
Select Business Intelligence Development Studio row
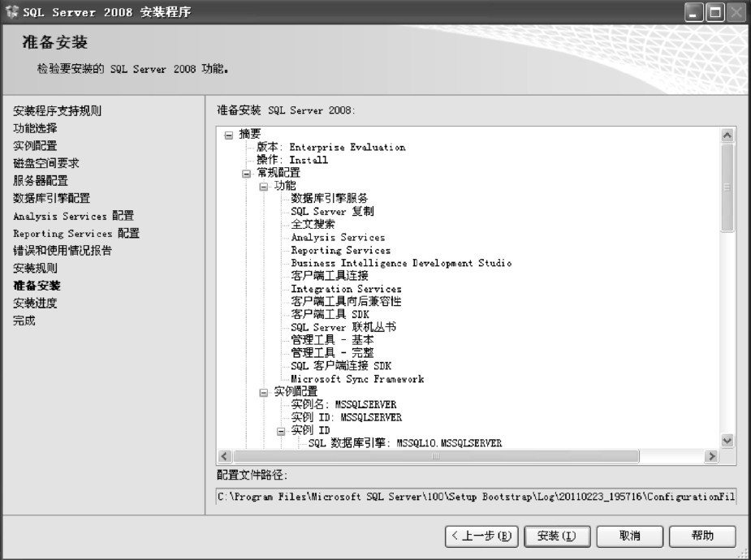point(401,263)
